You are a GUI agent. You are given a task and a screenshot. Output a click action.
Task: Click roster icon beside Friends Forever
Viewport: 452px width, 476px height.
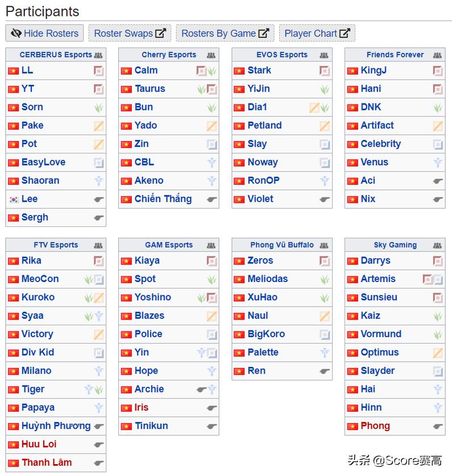point(437,55)
